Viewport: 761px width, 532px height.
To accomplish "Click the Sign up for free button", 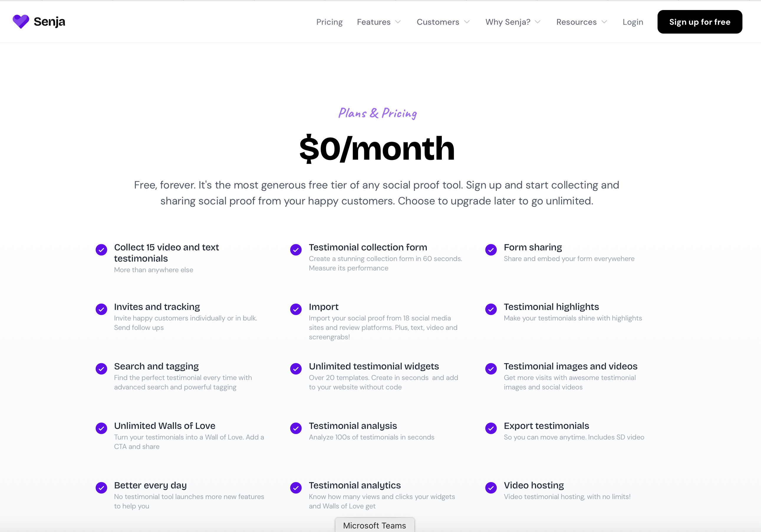I will click(x=700, y=22).
